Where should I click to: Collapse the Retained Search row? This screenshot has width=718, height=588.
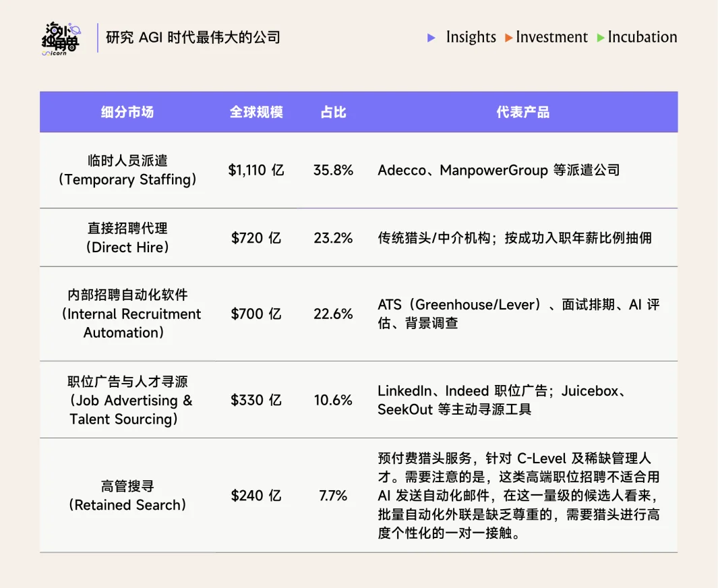click(128, 496)
